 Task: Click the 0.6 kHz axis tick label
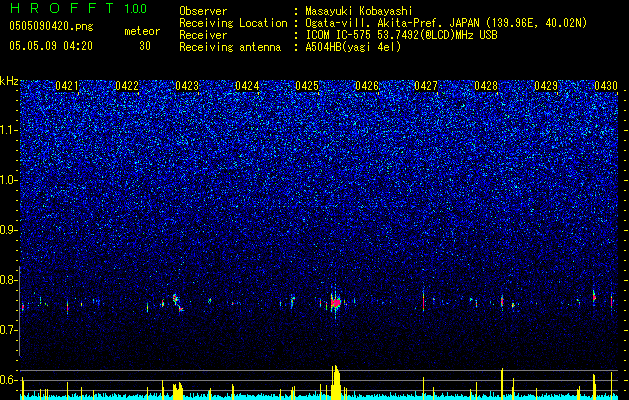click(8, 380)
